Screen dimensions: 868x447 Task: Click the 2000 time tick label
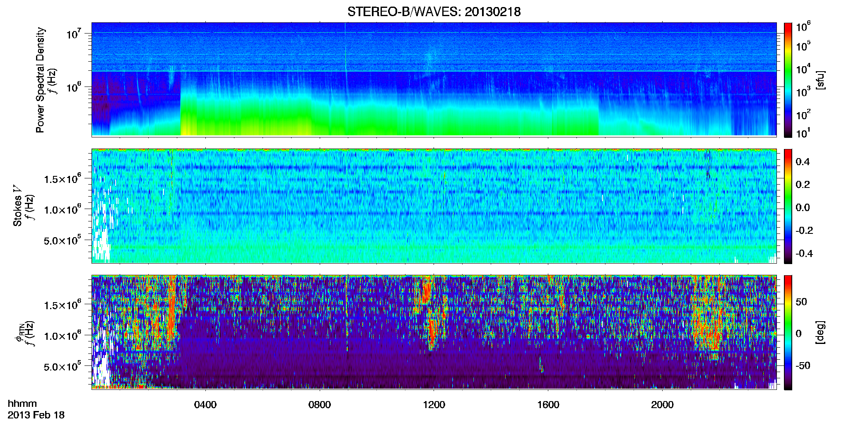pyautogui.click(x=662, y=405)
